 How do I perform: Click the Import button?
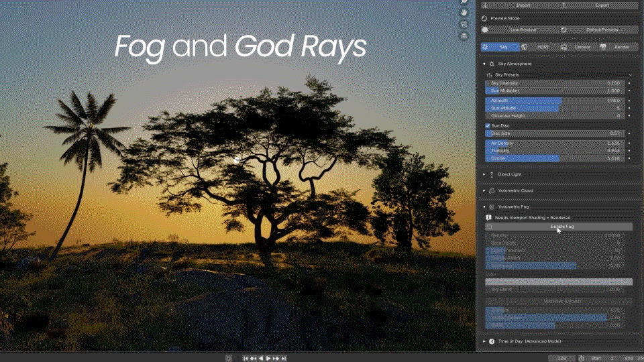pyautogui.click(x=519, y=5)
